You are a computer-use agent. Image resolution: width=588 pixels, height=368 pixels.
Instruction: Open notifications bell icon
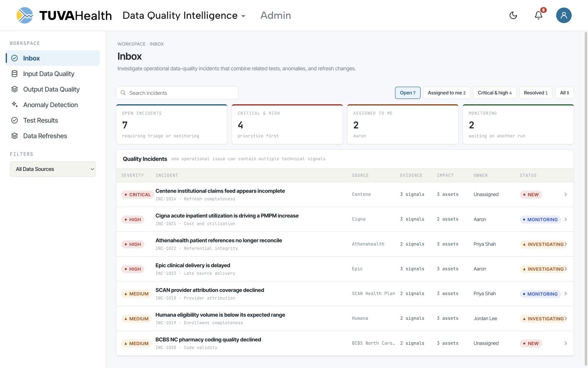(539, 16)
